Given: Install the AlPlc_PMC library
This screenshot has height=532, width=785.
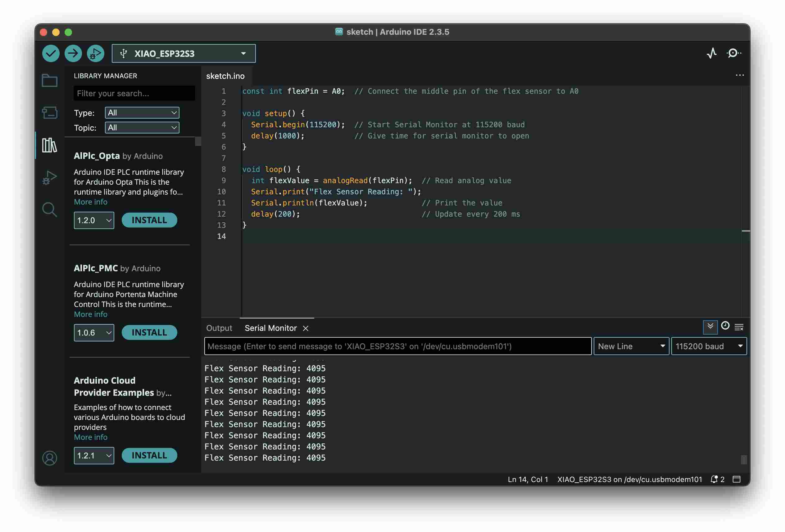Looking at the screenshot, I should 149,332.
